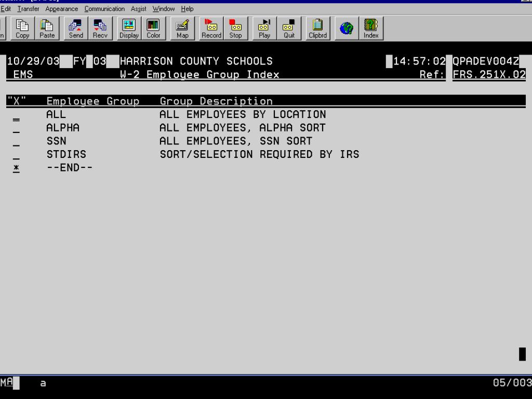This screenshot has height=399, width=532.
Task: Start macro with Record icon
Action: [x=211, y=29]
